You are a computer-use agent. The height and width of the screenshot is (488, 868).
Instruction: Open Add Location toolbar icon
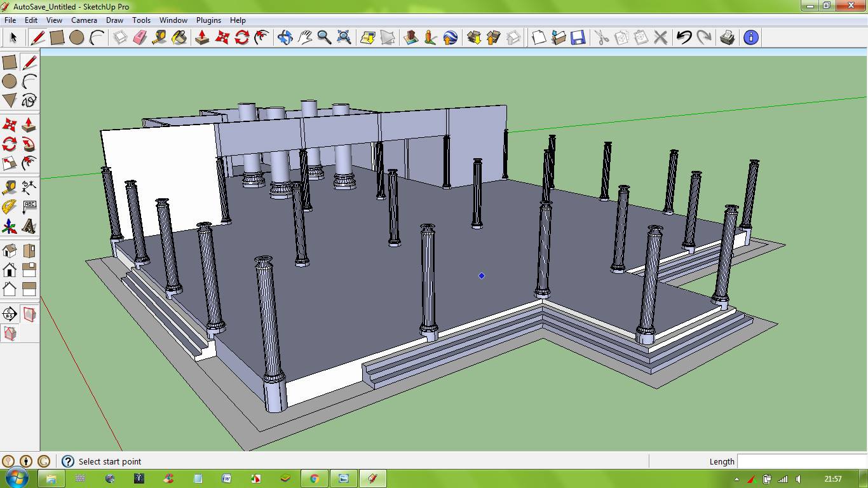click(x=367, y=37)
